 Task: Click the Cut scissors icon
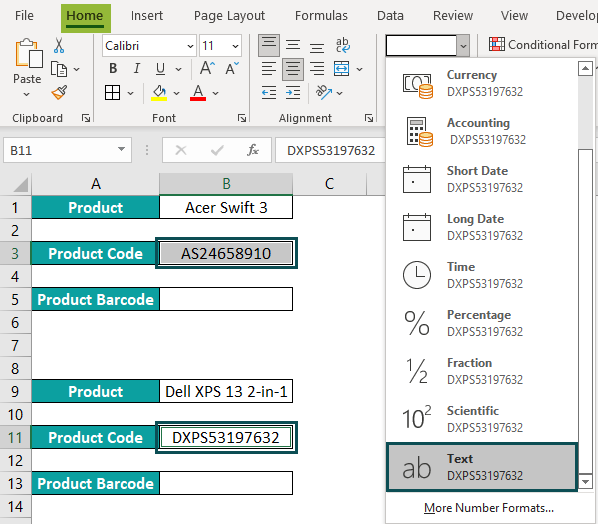(x=59, y=45)
